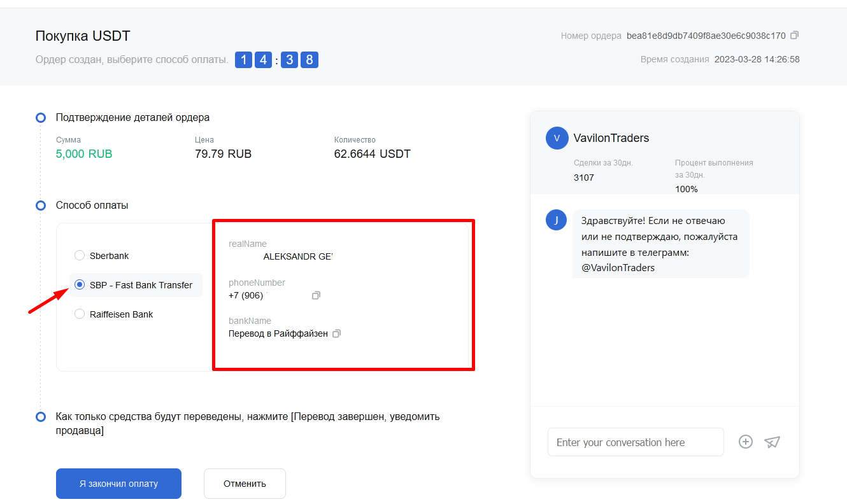Screen dimensions: 847x504
Task: Click the VavilonTraders avatar icon
Action: point(557,138)
